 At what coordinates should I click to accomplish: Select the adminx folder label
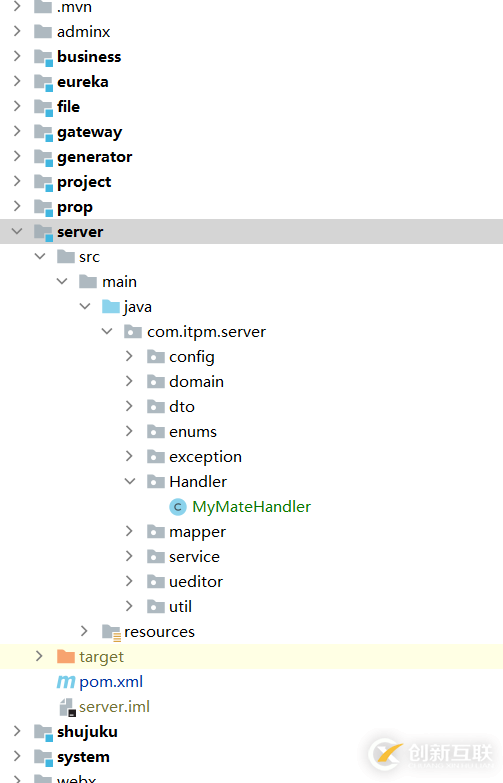pos(83,32)
